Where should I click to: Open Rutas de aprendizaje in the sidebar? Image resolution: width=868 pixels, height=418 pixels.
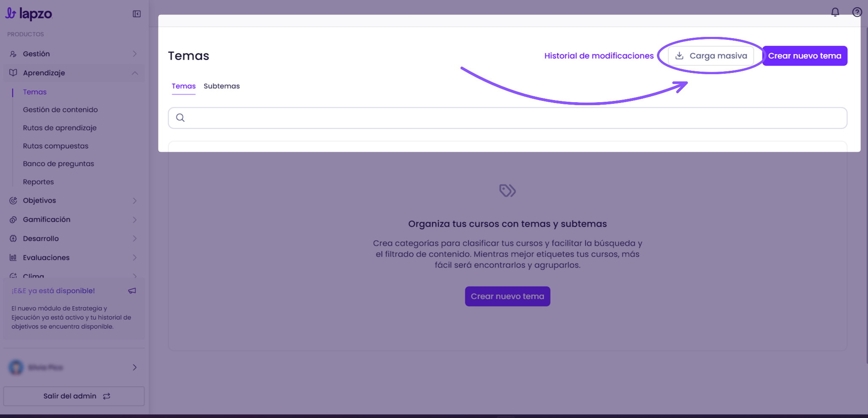point(60,128)
